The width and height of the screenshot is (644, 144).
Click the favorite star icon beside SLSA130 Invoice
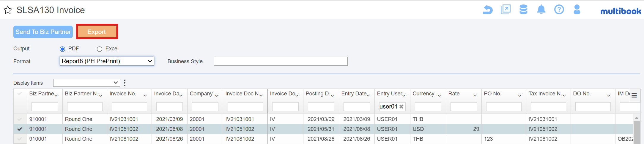(x=8, y=10)
